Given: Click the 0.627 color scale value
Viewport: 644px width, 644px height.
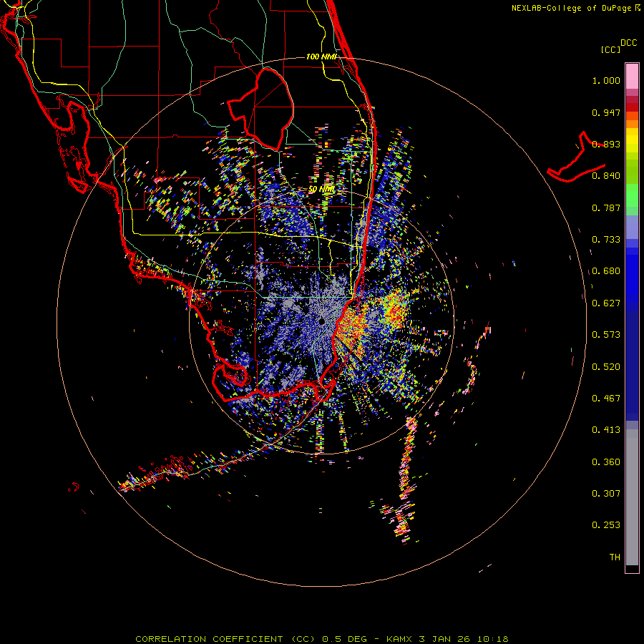Looking at the screenshot, I should (606, 303).
